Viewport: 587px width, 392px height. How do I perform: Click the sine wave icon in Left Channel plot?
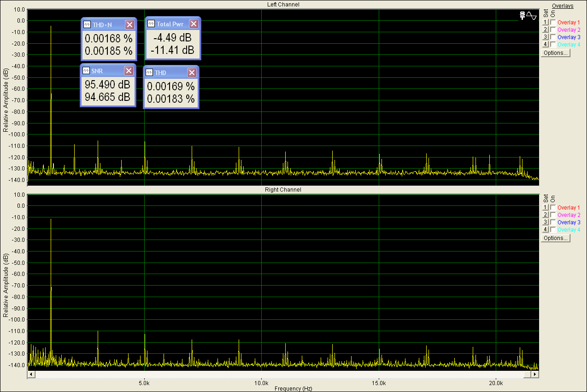[531, 16]
